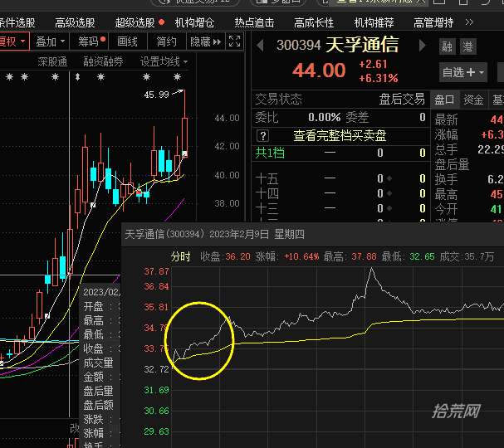Viewport: 504px width, 448px height.
Task: Open 设置均线 dropdown
Action: pyautogui.click(x=164, y=61)
